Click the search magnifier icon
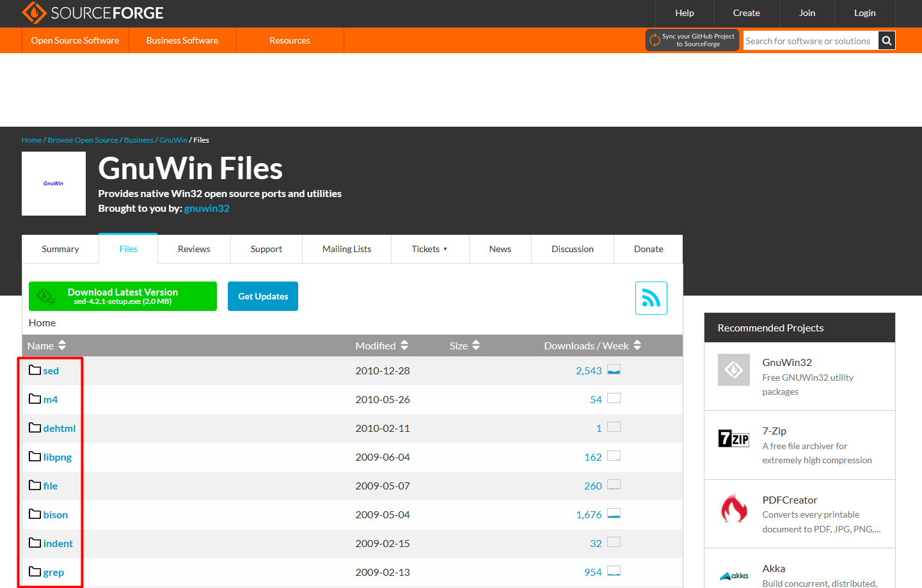The width and height of the screenshot is (922, 588). [887, 41]
